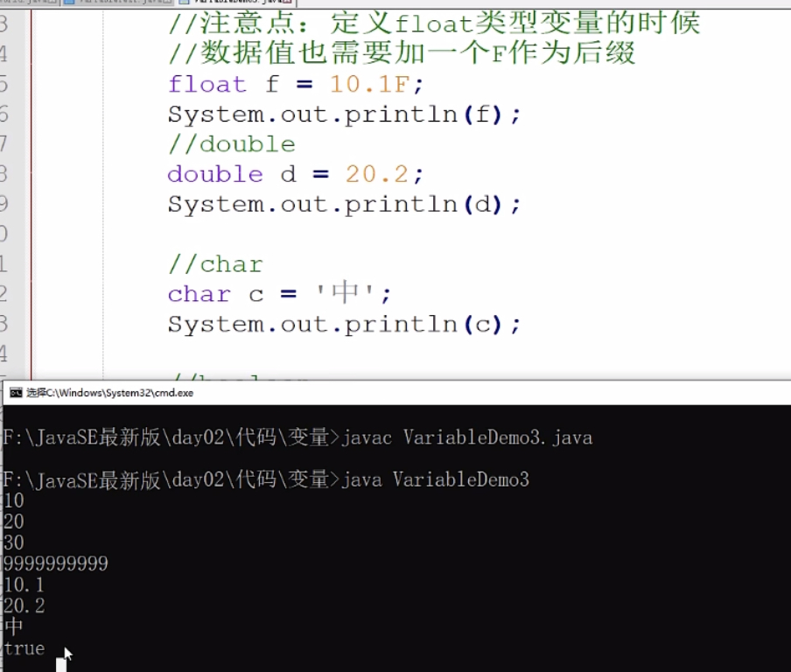Viewport: 791px width, 672px height.
Task: Place cursor in the 'float f = 10.1F;' line
Action: [x=296, y=84]
